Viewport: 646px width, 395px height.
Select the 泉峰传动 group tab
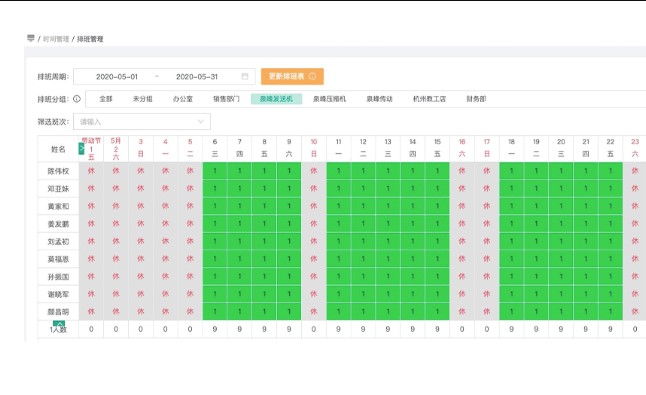pos(380,99)
